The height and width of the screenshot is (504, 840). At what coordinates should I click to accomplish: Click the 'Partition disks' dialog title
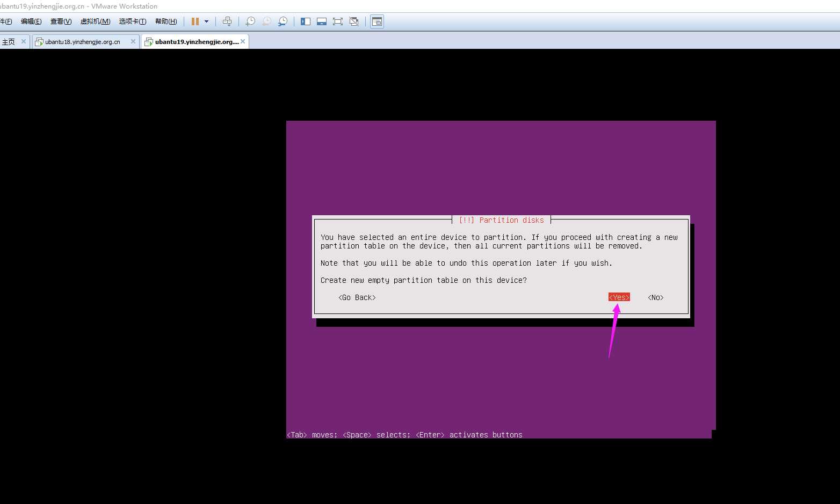coord(501,220)
